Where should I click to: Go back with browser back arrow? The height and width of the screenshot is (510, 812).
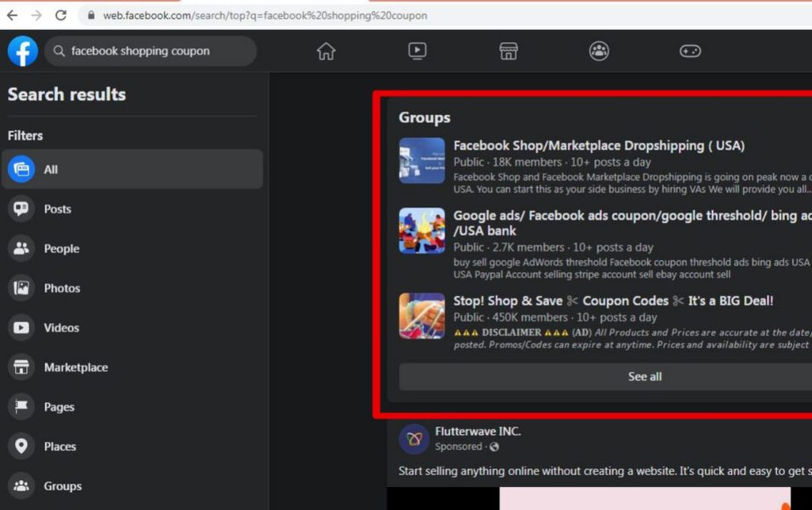point(12,15)
